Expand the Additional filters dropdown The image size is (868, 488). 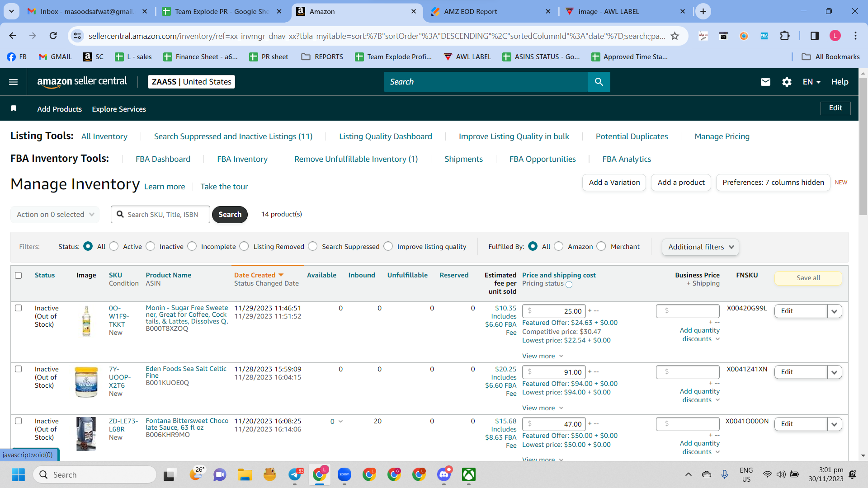(700, 247)
